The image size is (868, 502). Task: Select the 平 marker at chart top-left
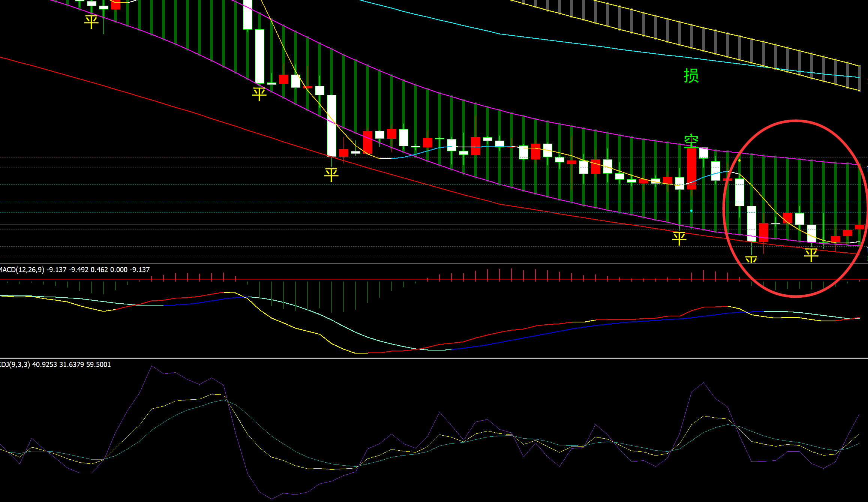pos(91,21)
